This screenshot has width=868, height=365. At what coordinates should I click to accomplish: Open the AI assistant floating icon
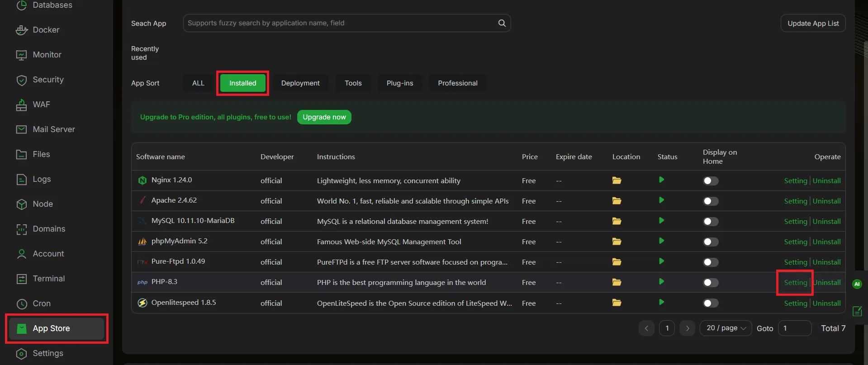[857, 284]
